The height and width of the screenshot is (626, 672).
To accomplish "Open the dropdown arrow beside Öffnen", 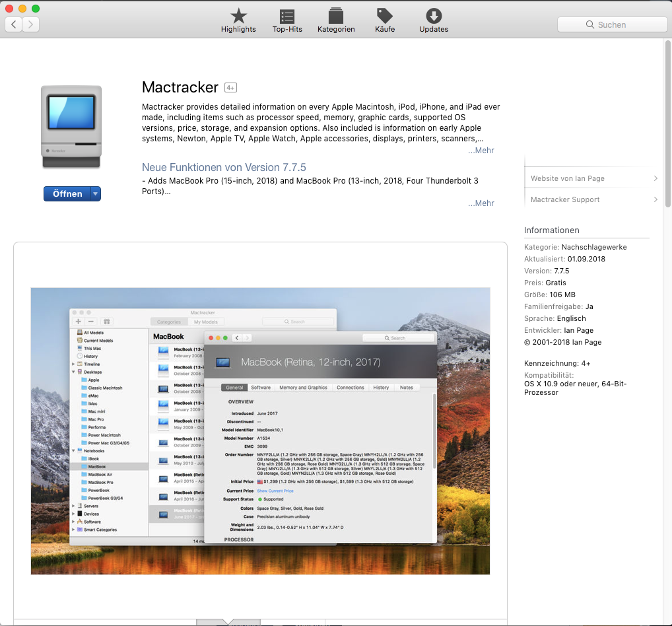I will tap(96, 193).
